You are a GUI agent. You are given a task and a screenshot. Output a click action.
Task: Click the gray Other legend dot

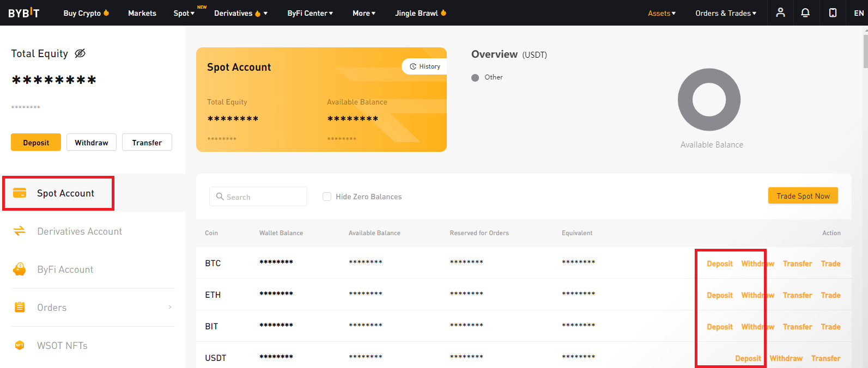[x=475, y=78]
